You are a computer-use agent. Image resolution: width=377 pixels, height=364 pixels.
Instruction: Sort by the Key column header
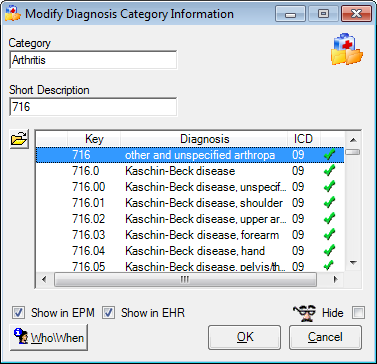coord(94,139)
